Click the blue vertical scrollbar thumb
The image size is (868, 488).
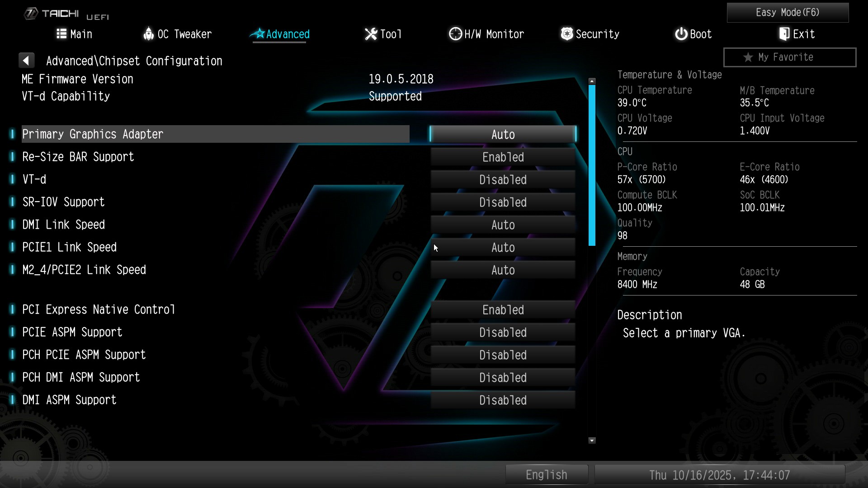pyautogui.click(x=592, y=165)
